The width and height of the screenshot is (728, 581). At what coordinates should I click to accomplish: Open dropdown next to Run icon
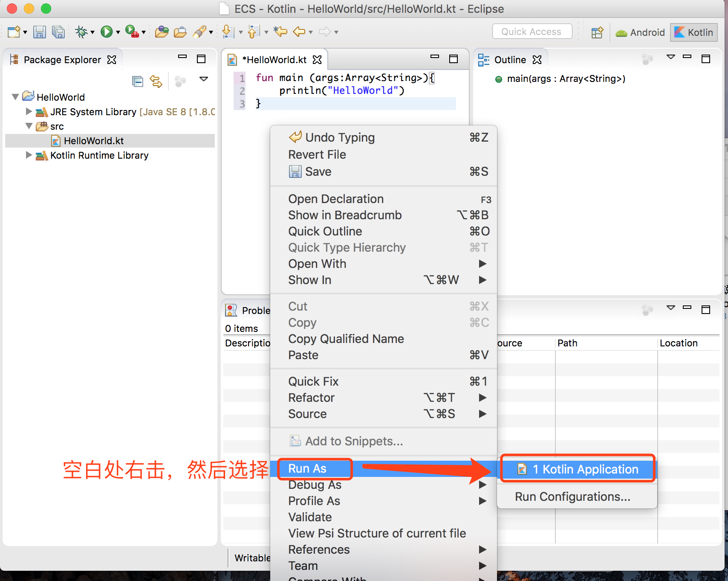[x=118, y=32]
